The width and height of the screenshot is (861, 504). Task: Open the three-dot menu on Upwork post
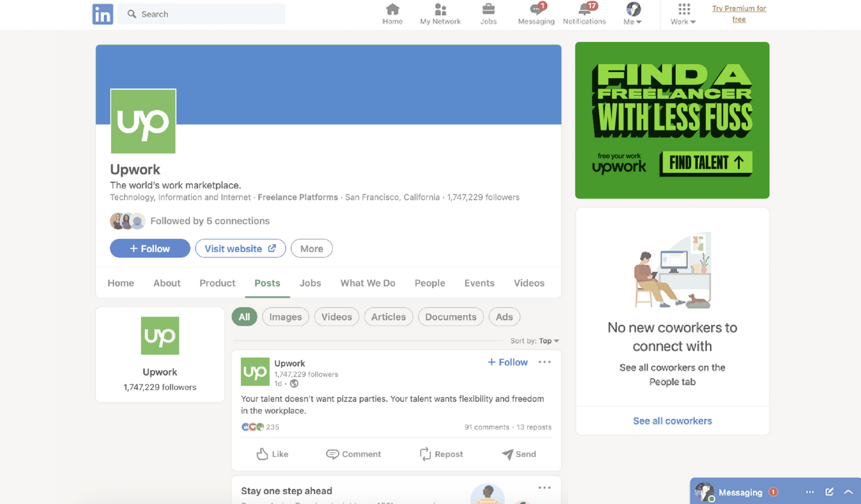tap(545, 362)
